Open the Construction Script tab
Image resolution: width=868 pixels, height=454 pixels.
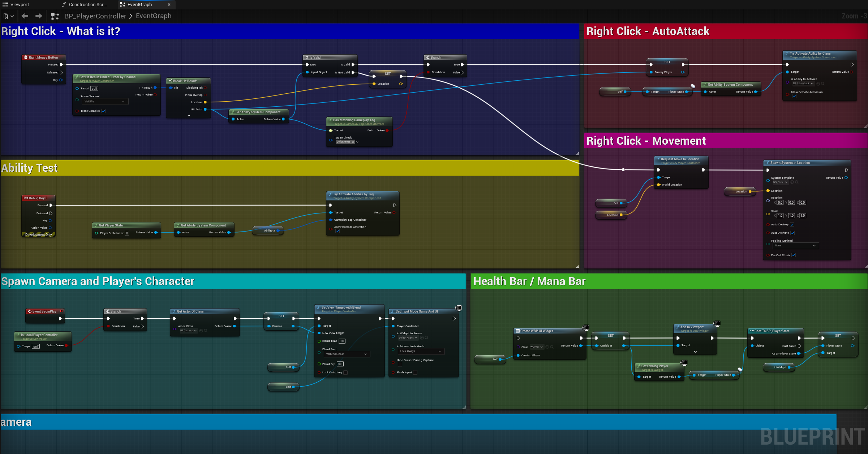click(84, 5)
